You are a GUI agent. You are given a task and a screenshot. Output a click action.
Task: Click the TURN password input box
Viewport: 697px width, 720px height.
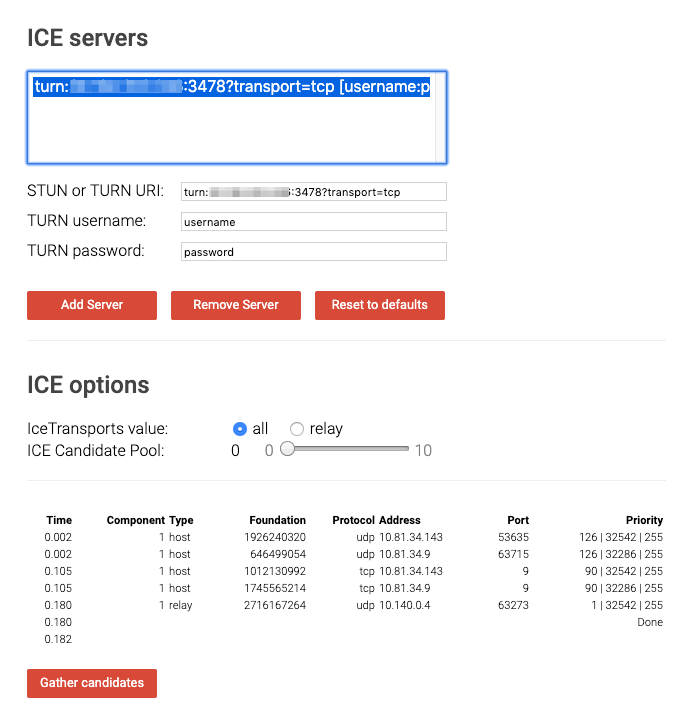click(x=313, y=252)
